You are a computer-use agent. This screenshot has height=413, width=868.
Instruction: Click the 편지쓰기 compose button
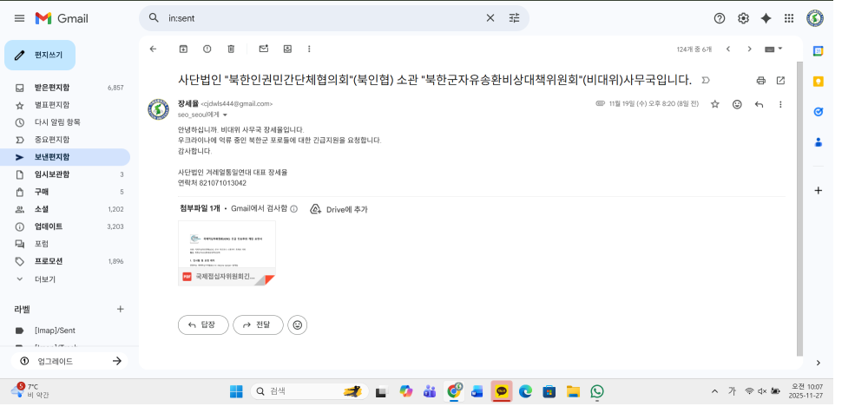(40, 55)
